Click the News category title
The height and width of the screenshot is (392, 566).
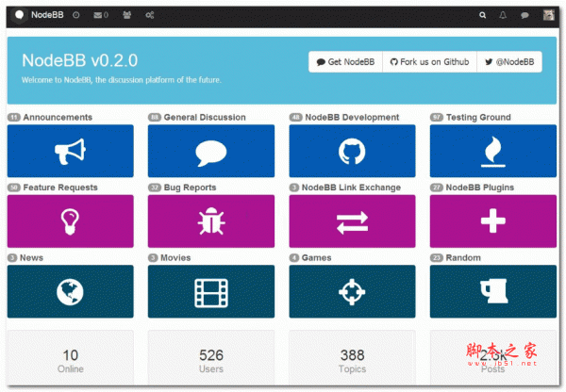click(31, 258)
